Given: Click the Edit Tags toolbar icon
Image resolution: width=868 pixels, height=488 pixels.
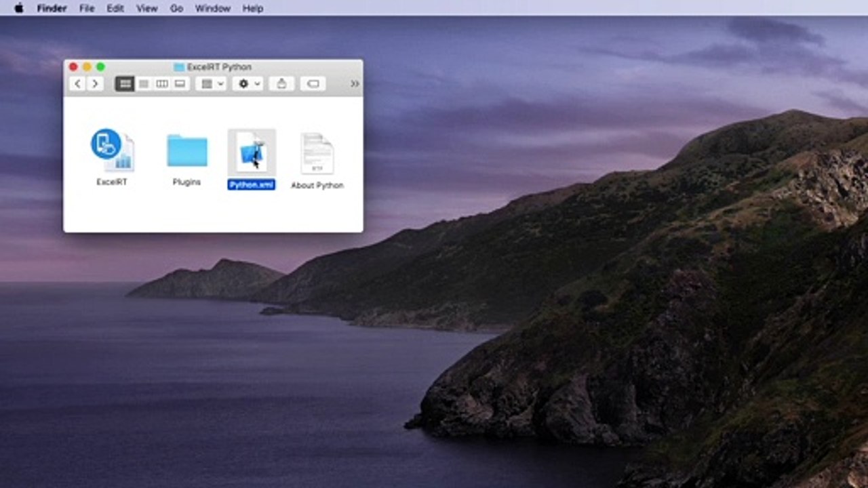Looking at the screenshot, I should coord(313,83).
